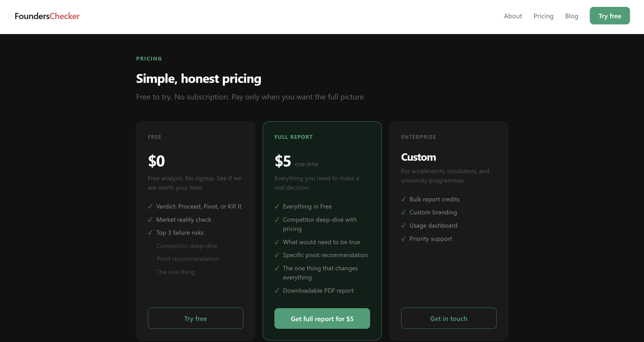Click checkmark beside Downloadable PDF report
Screen dimensions: 644x342
[277, 291]
